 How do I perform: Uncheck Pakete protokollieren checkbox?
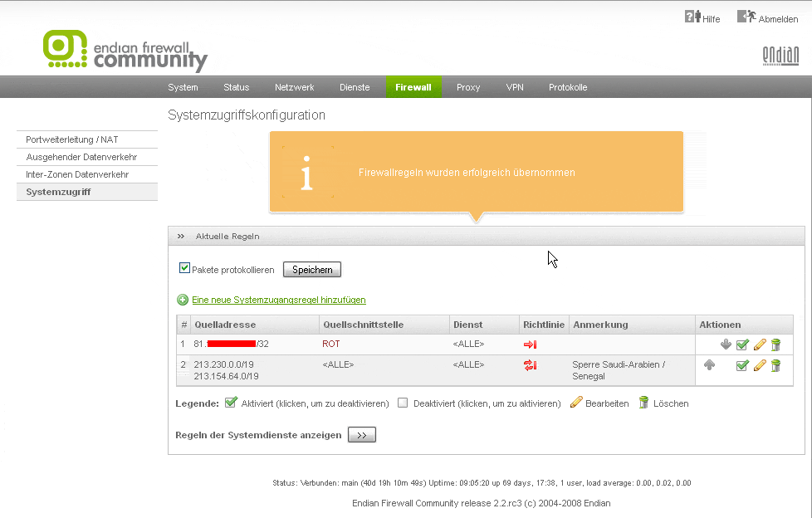tap(184, 268)
